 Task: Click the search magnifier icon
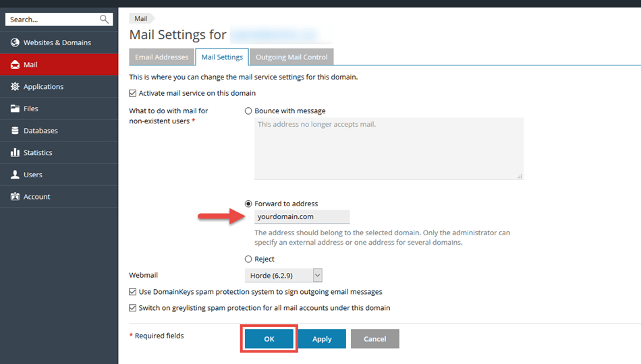tap(104, 20)
